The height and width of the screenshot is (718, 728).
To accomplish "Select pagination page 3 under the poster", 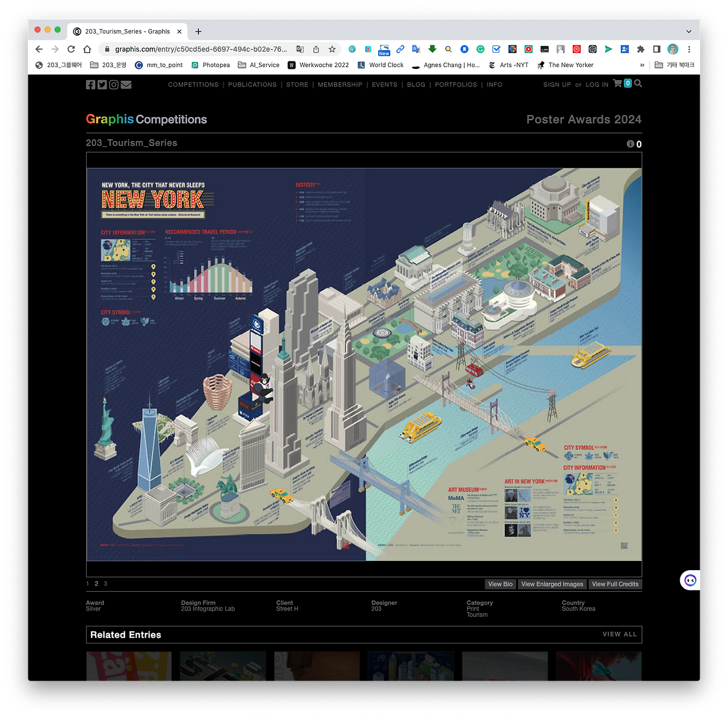I will pos(105,583).
